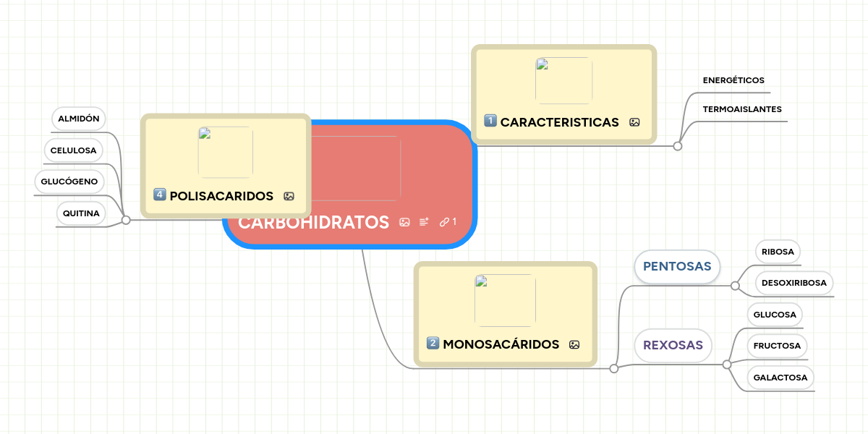868x434 pixels.
Task: Open the link icon on CARBOHIDRATOS node
Action: [x=444, y=222]
